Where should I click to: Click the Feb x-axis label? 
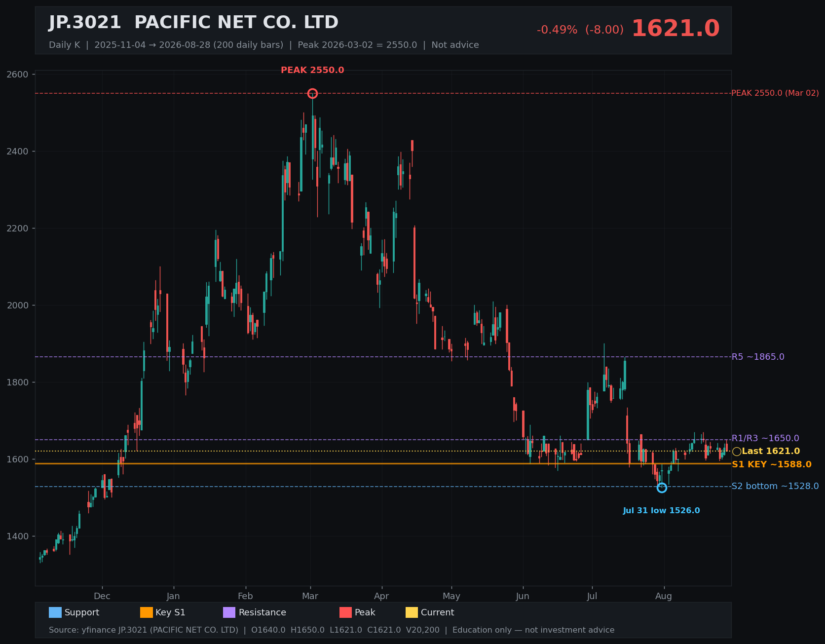pyautogui.click(x=245, y=596)
